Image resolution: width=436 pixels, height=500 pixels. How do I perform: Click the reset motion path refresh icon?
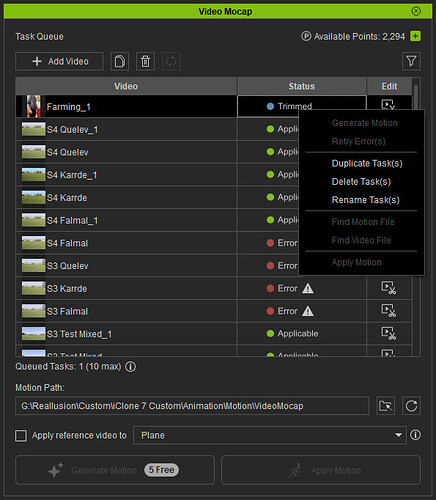pos(411,406)
